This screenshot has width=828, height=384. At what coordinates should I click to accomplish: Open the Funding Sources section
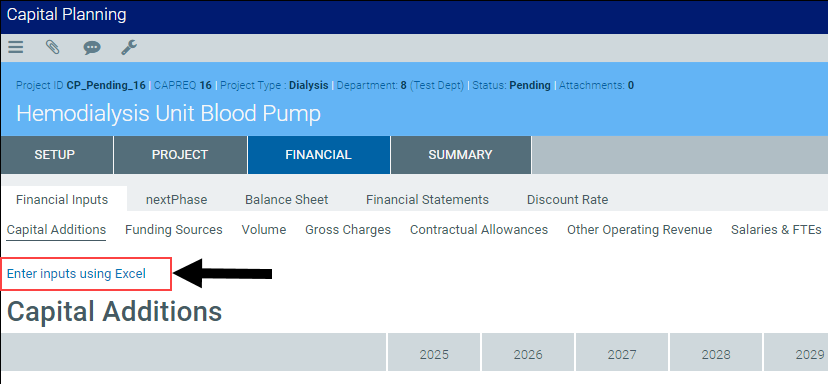tap(174, 230)
